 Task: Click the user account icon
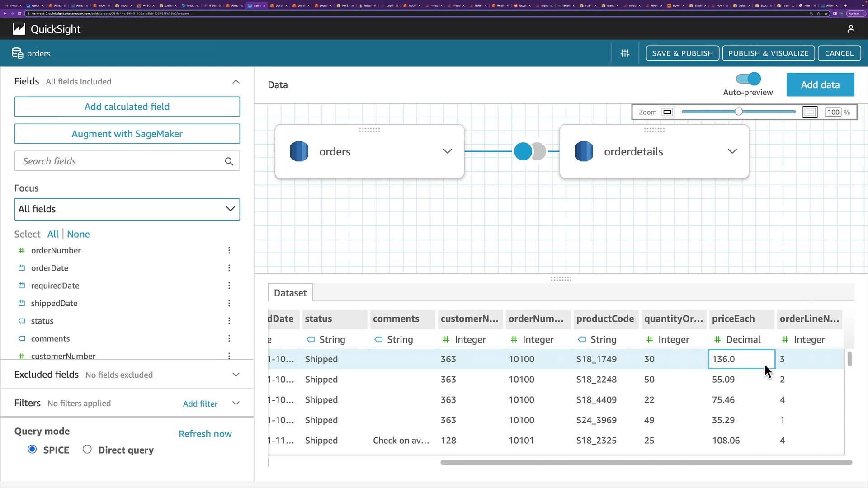850,29
